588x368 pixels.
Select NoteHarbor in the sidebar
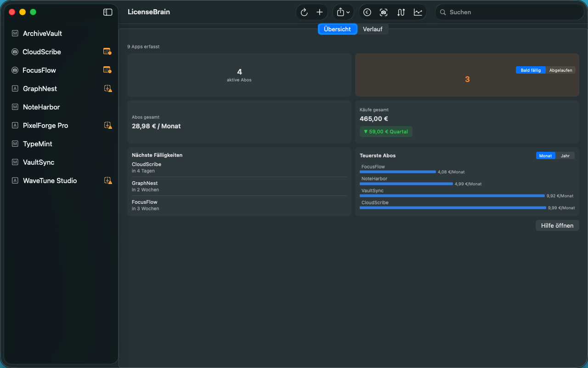tap(61, 107)
